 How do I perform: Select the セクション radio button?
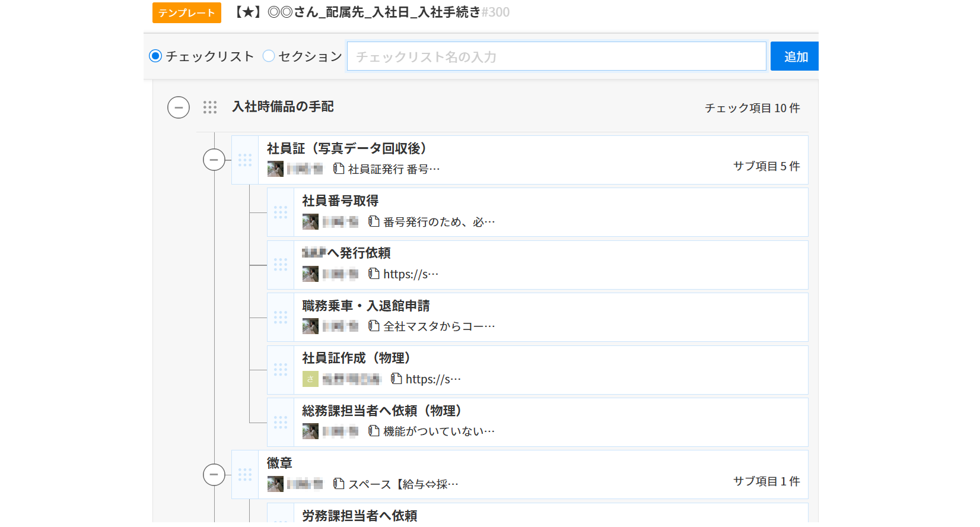coord(269,56)
